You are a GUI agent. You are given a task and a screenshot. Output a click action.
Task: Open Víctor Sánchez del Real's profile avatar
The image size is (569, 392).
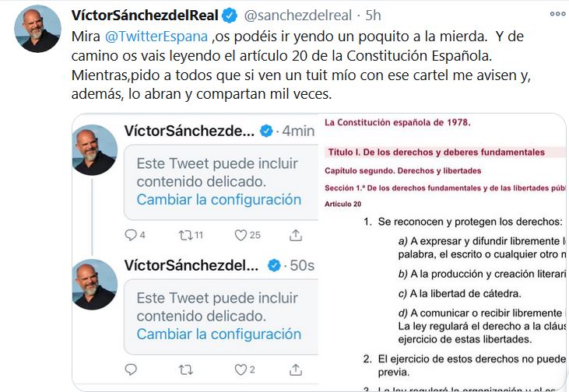(37, 30)
